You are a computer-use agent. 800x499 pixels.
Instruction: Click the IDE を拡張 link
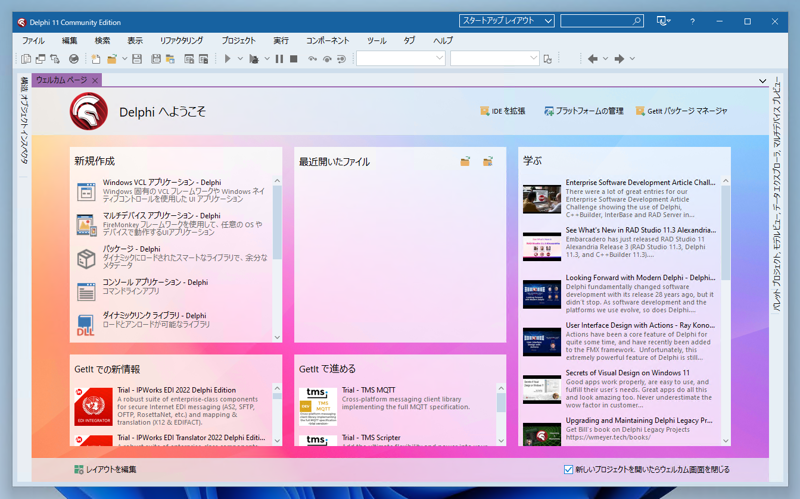click(x=503, y=111)
